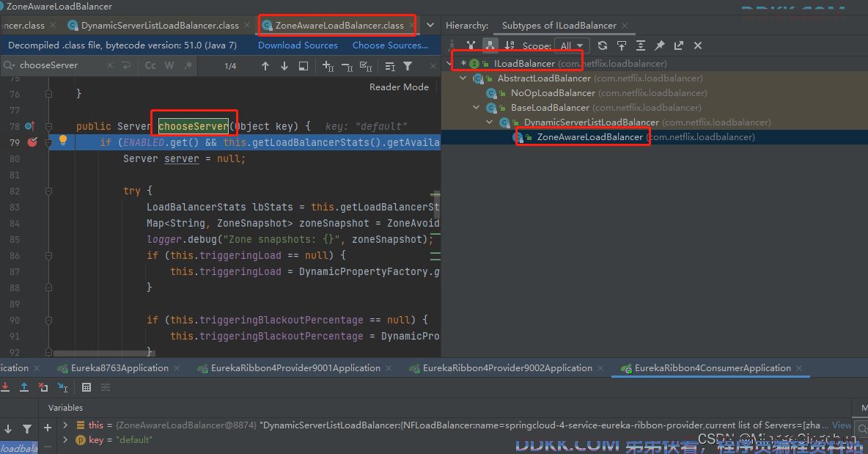The image size is (868, 454).
Task: Show supertypes hierarchy view
Action: coord(471,45)
